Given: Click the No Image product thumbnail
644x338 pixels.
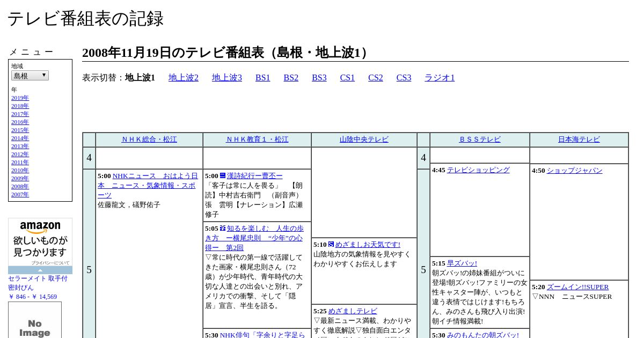Looking at the screenshot, I should point(35,320).
